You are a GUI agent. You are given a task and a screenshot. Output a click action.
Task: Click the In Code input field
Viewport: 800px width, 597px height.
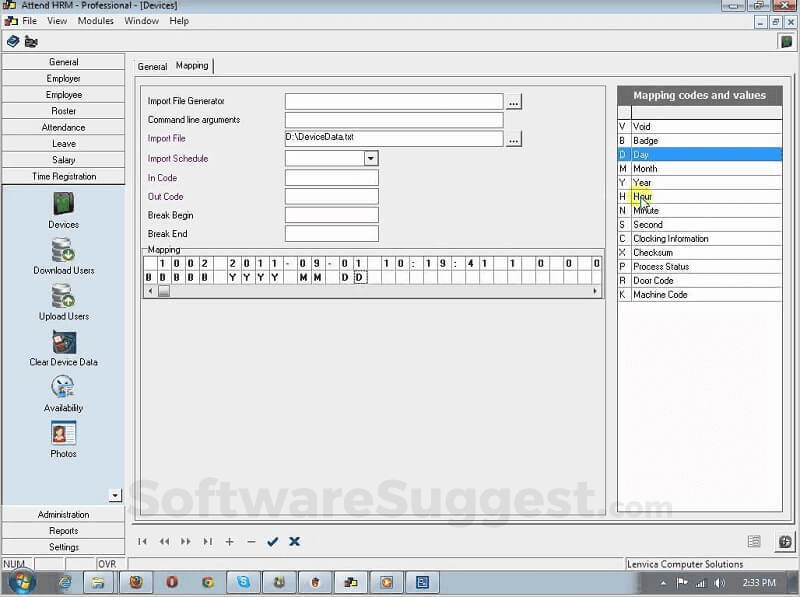332,178
